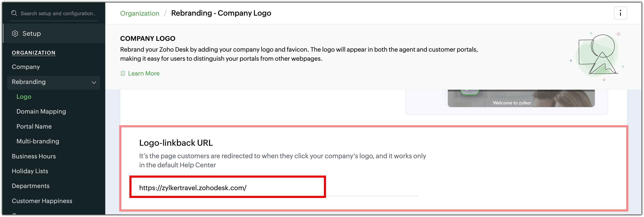Image resolution: width=644 pixels, height=217 pixels.
Task: Click the Organization breadcrumb link
Action: point(140,13)
